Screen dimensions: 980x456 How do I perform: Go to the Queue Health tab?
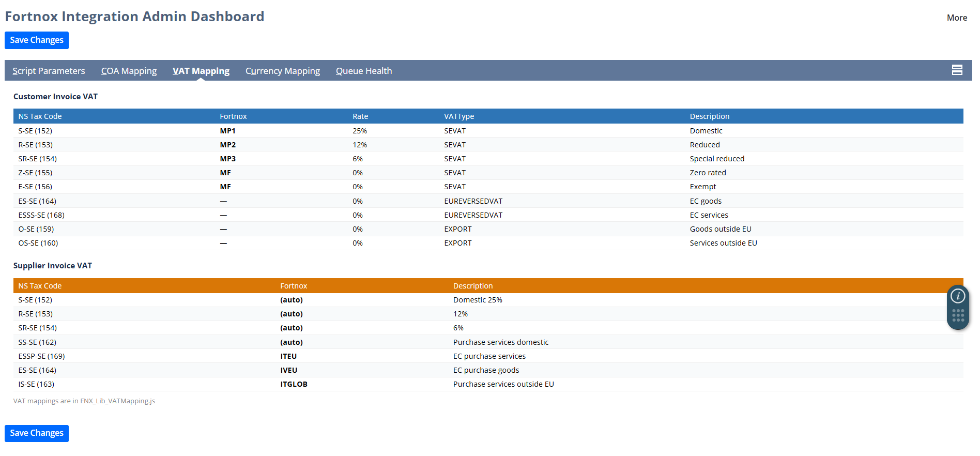point(364,71)
